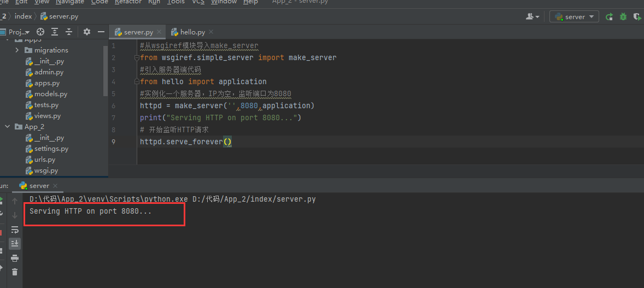Collapse all items in Project panel

[x=69, y=32]
